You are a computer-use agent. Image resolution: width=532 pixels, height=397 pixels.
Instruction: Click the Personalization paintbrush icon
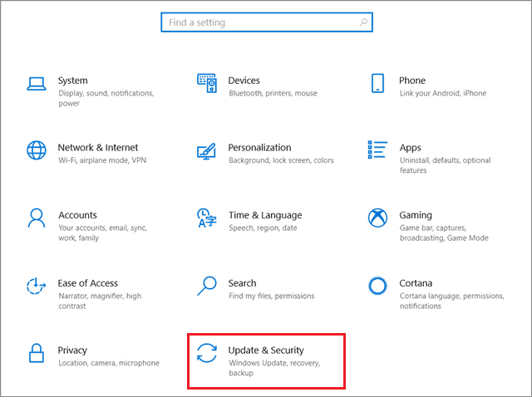click(207, 151)
